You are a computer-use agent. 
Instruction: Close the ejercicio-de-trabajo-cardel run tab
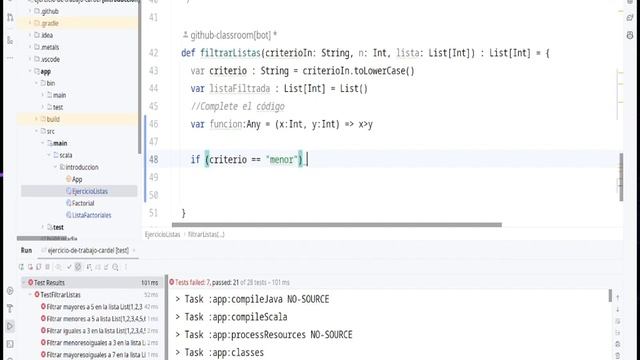click(x=134, y=250)
